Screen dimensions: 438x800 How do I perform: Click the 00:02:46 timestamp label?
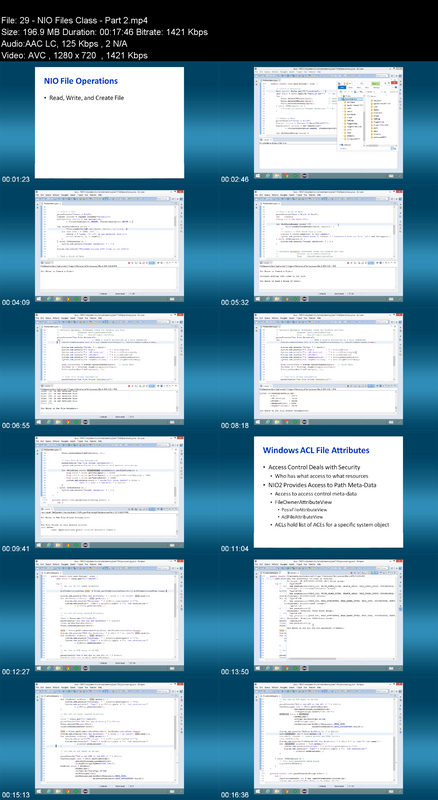tap(235, 180)
